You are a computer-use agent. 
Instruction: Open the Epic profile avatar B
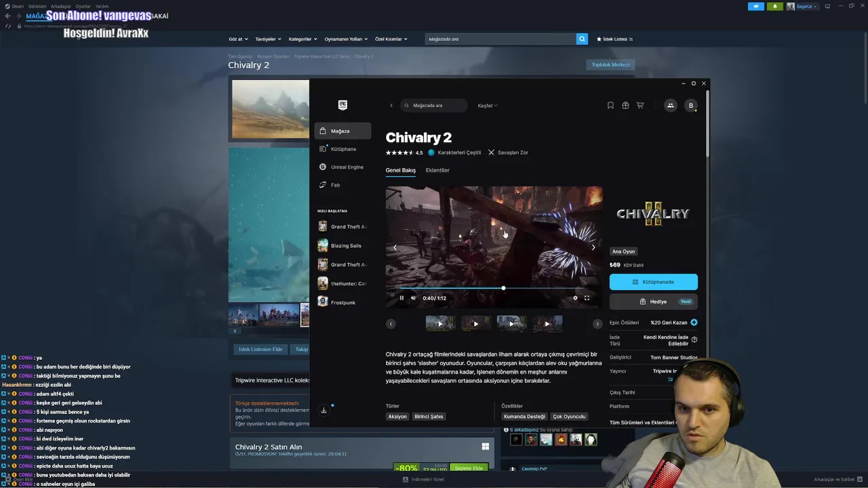pos(691,105)
